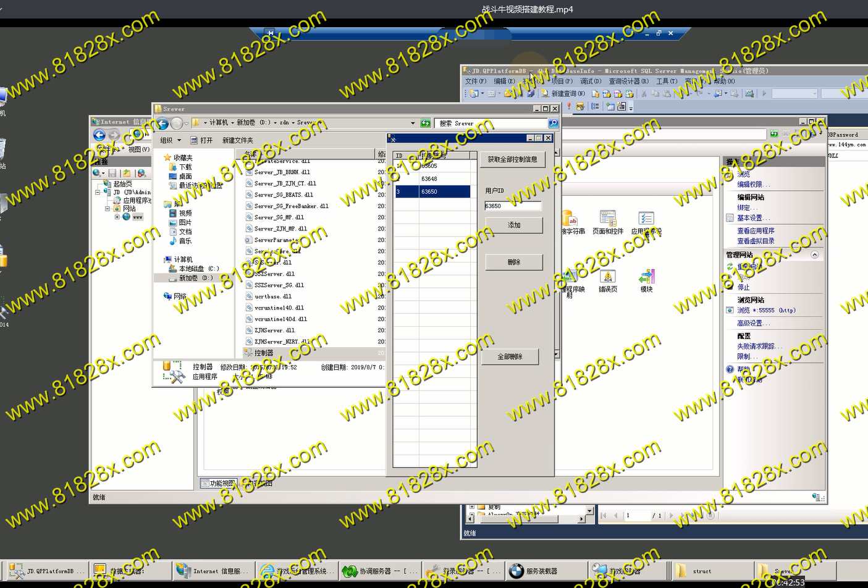The height and width of the screenshot is (588, 868).
Task: Click the refresh icon beside Explorer address bar
Action: click(x=426, y=123)
